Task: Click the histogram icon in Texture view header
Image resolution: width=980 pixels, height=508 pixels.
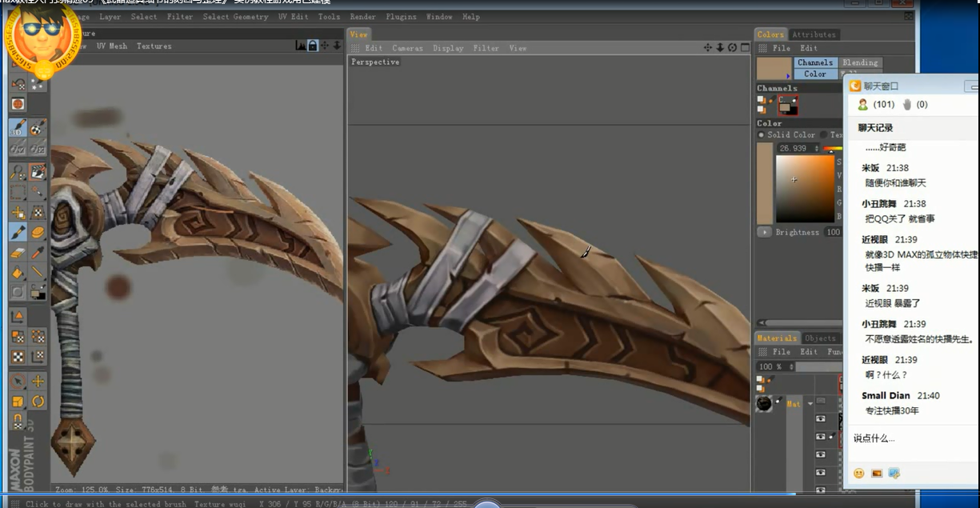Action: pyautogui.click(x=301, y=46)
